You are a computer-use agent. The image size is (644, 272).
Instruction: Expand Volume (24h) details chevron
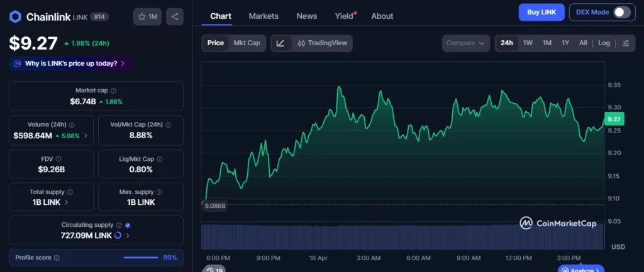click(x=86, y=136)
